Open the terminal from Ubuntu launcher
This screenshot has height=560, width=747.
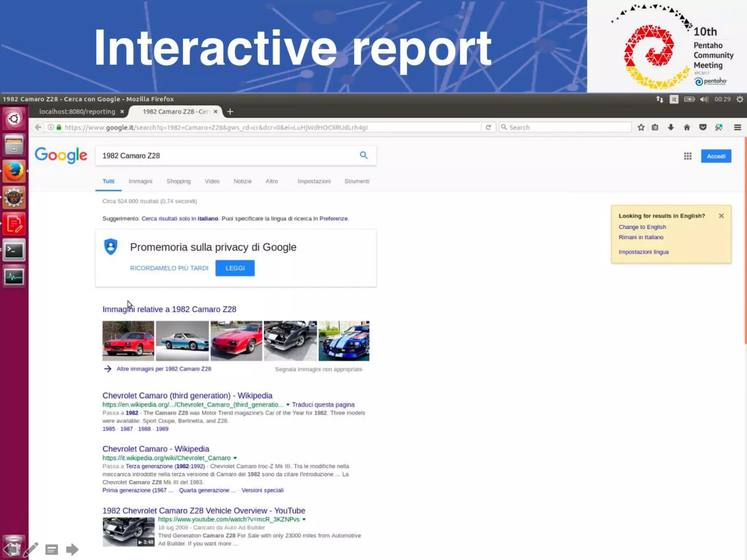pyautogui.click(x=14, y=250)
